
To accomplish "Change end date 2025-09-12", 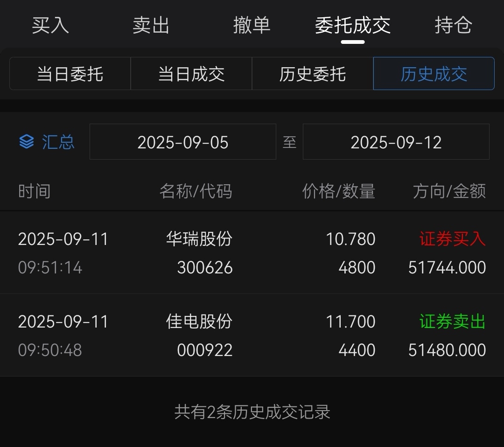I will (x=396, y=142).
